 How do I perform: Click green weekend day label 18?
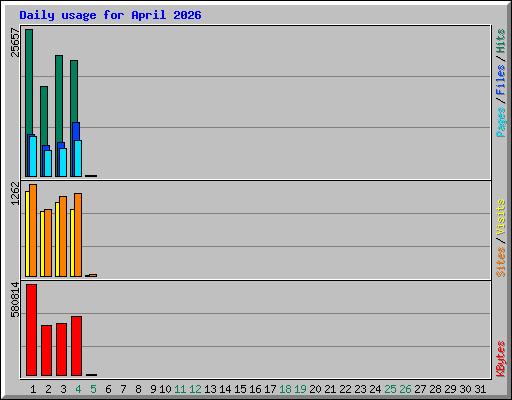click(x=285, y=389)
